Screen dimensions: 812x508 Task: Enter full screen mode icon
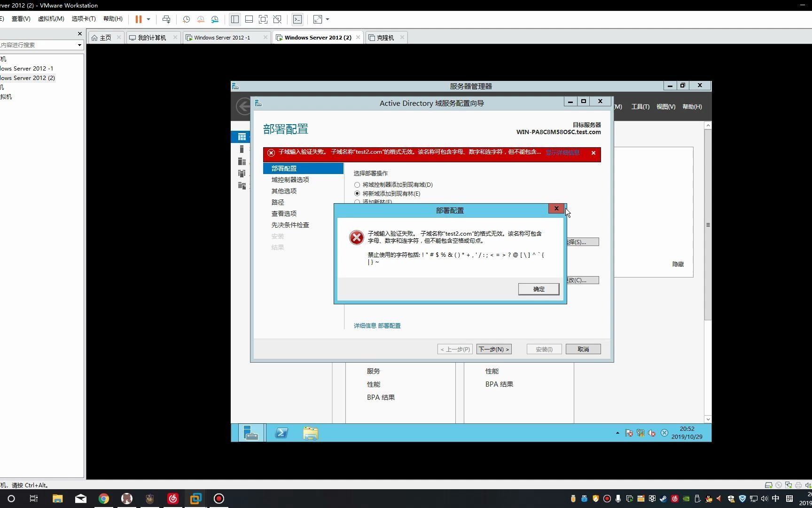[263, 19]
